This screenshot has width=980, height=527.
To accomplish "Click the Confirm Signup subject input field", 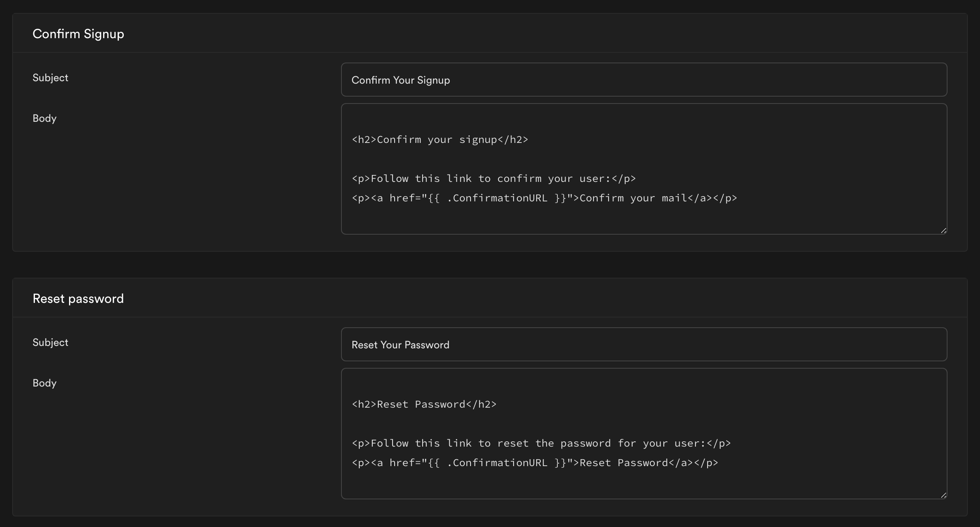I will (644, 80).
